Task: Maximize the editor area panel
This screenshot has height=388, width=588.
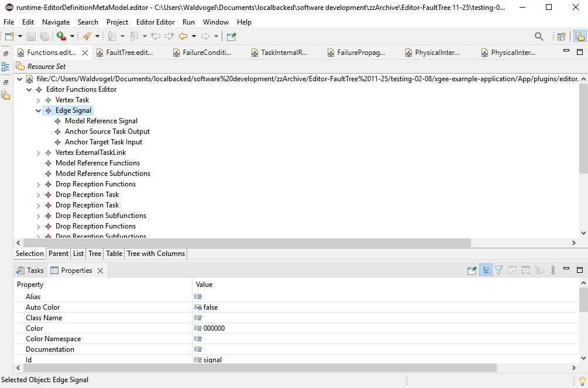Action: 580,51
